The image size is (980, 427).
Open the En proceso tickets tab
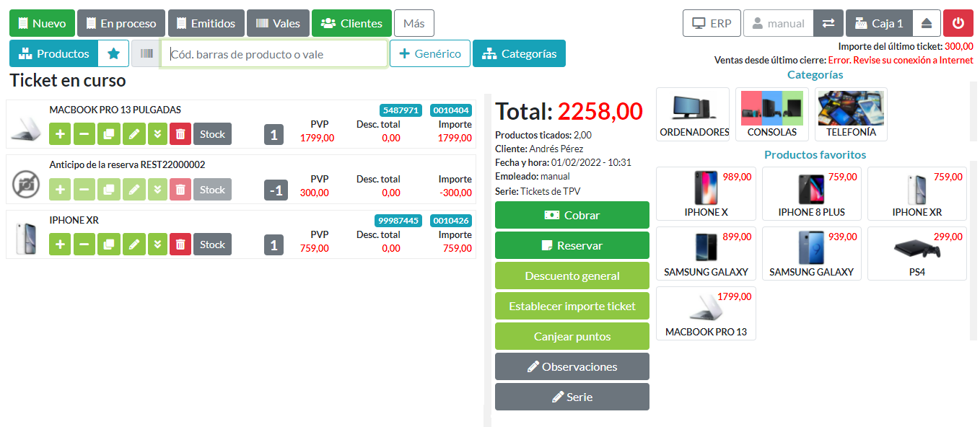[x=121, y=23]
